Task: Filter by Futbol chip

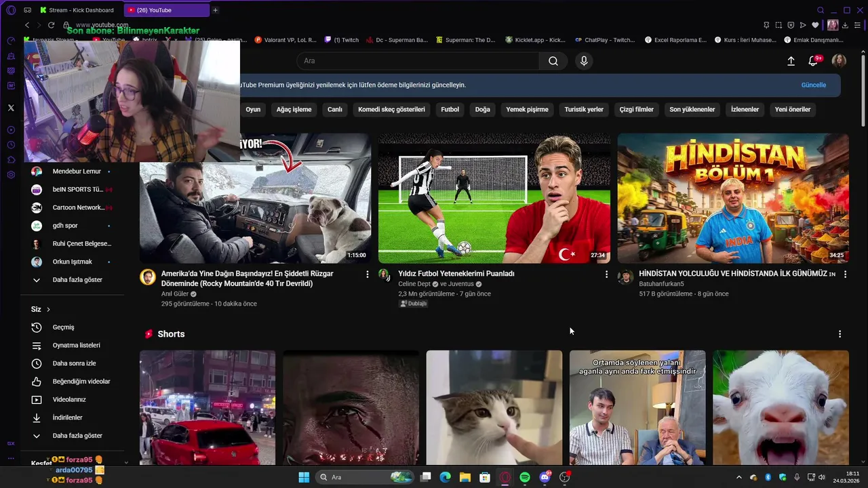Action: (x=450, y=109)
